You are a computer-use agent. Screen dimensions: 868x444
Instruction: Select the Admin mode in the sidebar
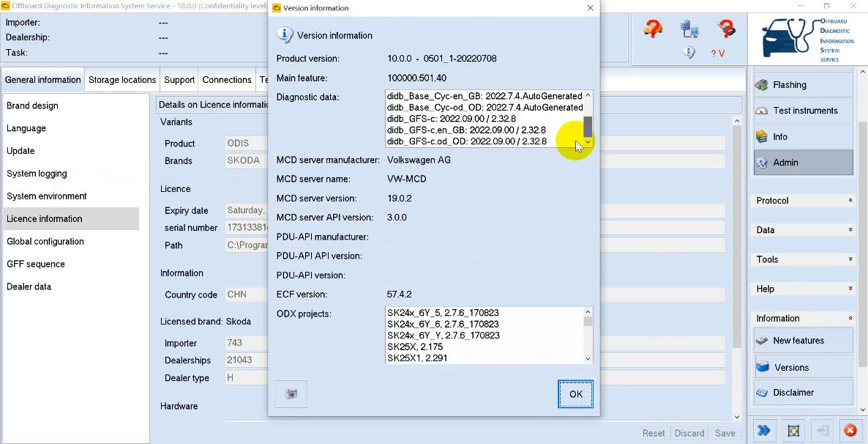point(804,163)
